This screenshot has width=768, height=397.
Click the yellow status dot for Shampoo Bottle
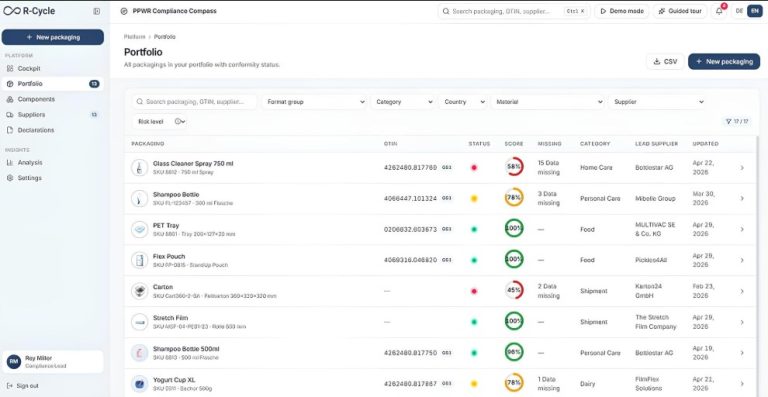[474, 199]
